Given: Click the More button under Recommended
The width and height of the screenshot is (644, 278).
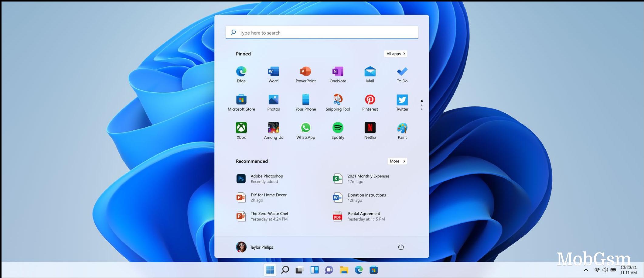Looking at the screenshot, I should tap(397, 161).
